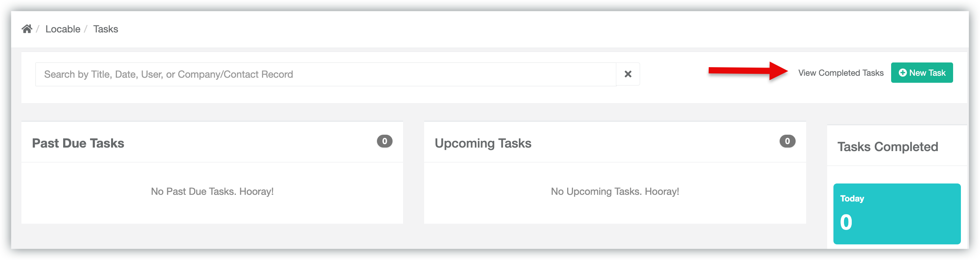Click the Tasks Completed panel heading
This screenshot has height=260, width=980.
tap(888, 147)
